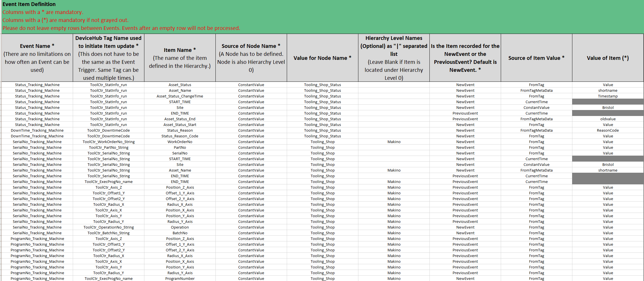Select the "Asset_Status_End" item cell
Image resolution: width=644 pixels, height=281 pixels.
click(x=180, y=119)
